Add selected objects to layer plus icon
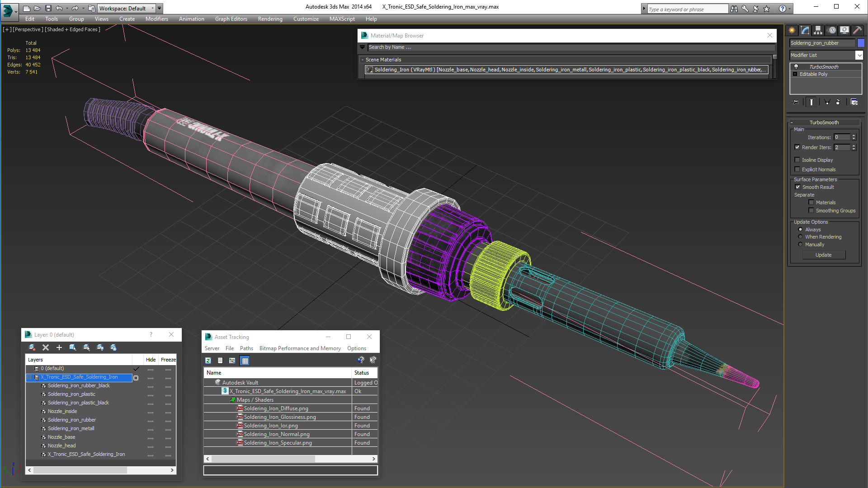 click(x=59, y=347)
